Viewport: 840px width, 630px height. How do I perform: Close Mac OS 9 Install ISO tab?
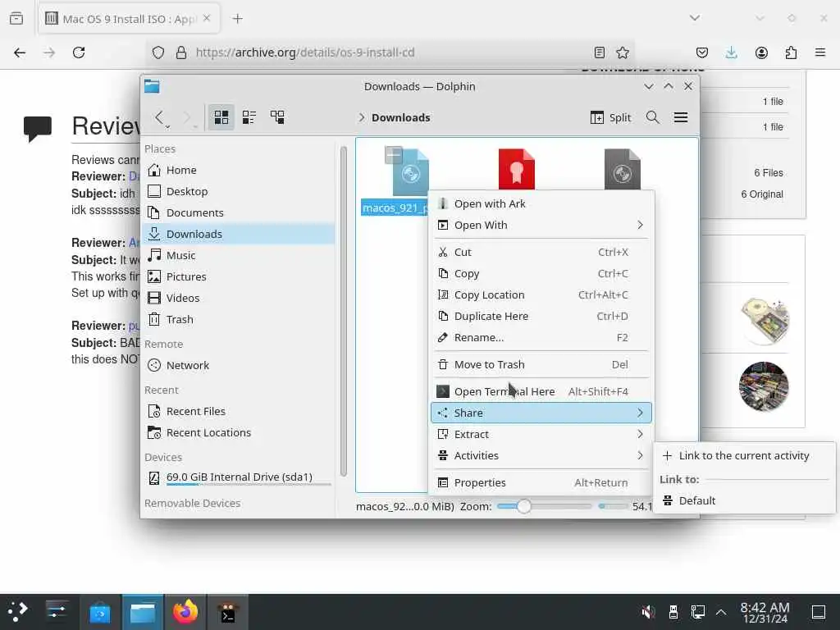click(x=207, y=18)
